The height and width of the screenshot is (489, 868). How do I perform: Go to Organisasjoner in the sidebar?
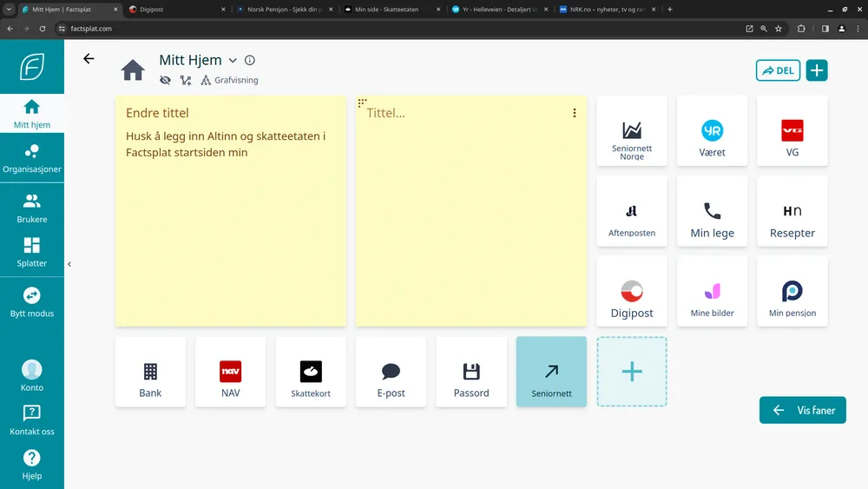[32, 158]
